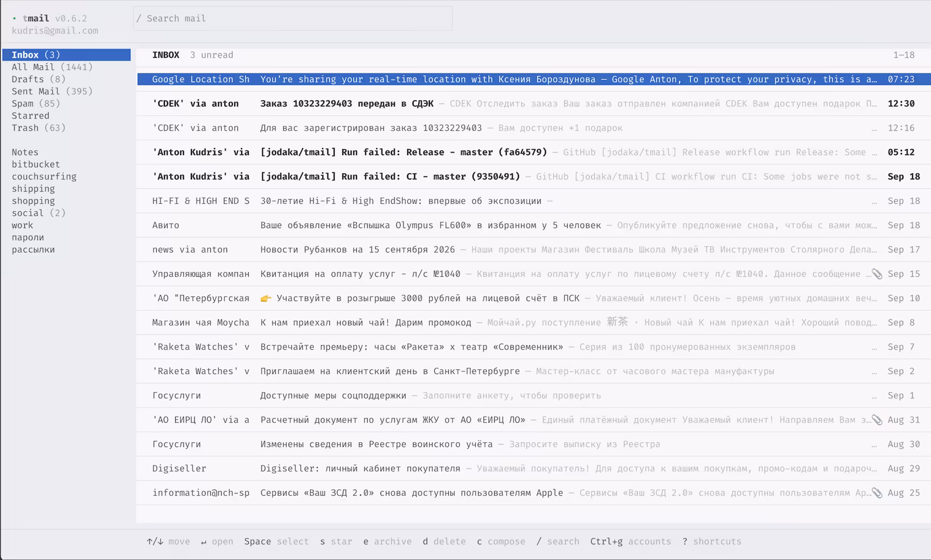Image resolution: width=931 pixels, height=560 pixels.
Task: Select the рассылки label
Action: (33, 249)
